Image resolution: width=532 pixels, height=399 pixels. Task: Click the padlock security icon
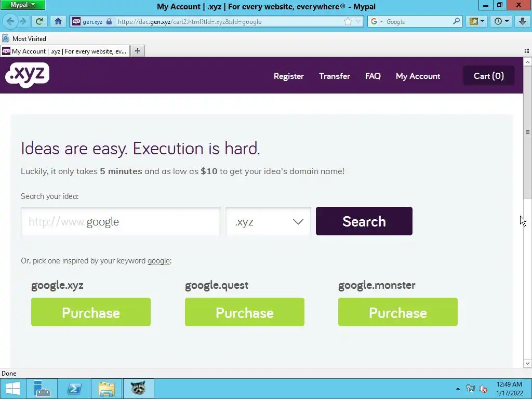coord(109,21)
